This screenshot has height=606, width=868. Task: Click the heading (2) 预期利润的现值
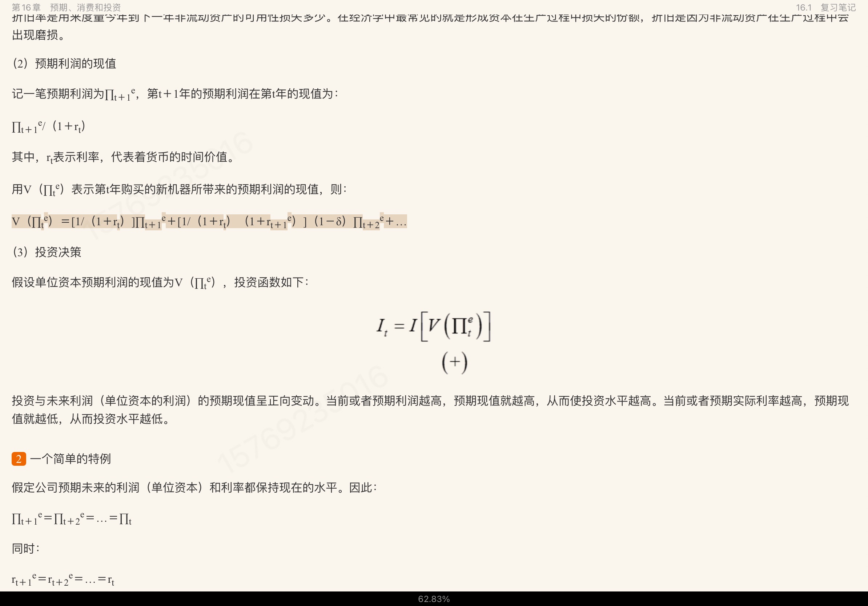click(x=64, y=64)
